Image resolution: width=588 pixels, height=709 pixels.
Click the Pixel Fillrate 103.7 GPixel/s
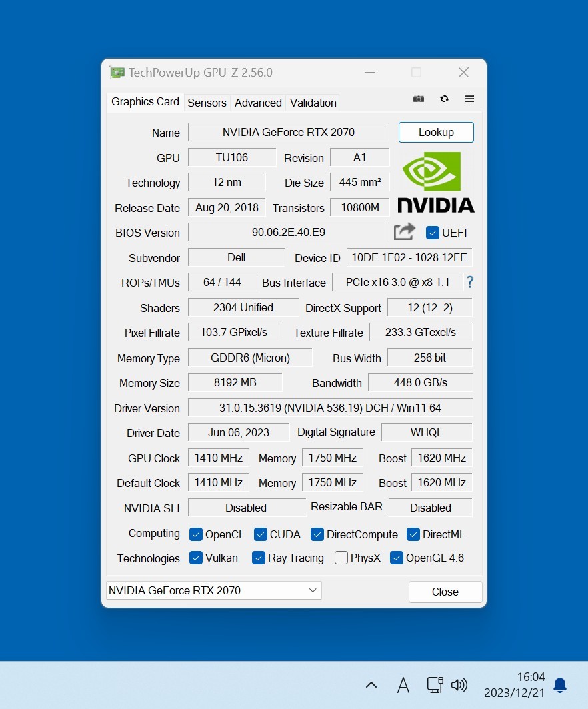233,333
